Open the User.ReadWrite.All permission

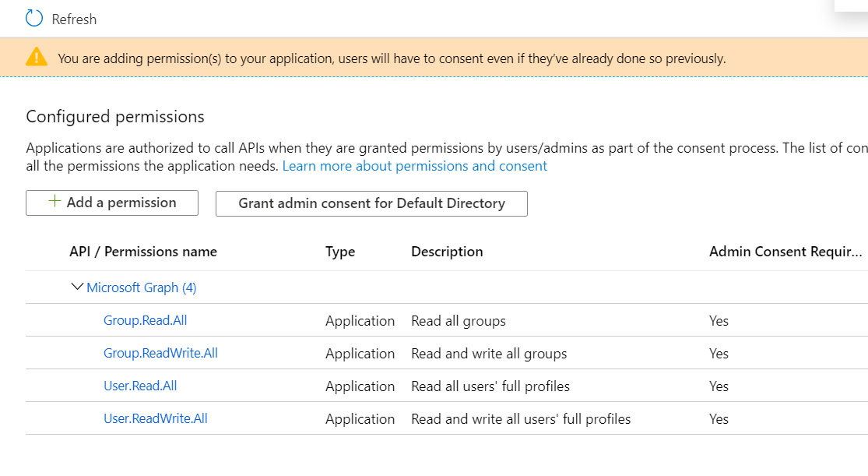pos(156,418)
